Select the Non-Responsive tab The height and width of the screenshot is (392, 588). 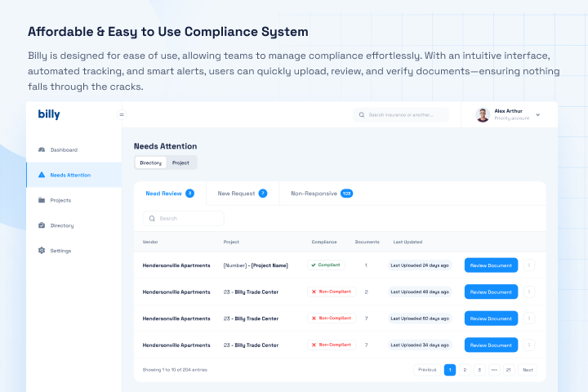pos(322,194)
